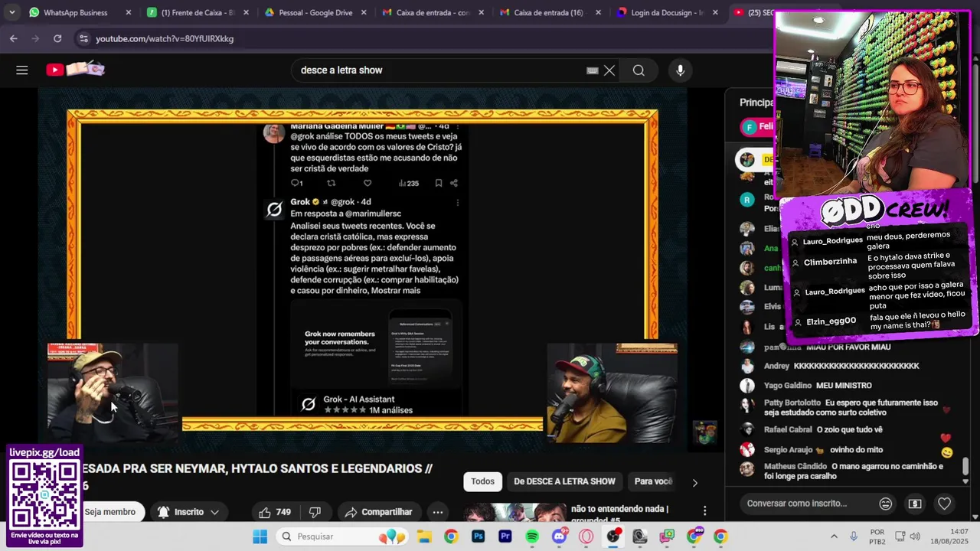The image size is (980, 551).
Task: Switch to the Caixa de entrada (16) tab
Action: coord(548,12)
